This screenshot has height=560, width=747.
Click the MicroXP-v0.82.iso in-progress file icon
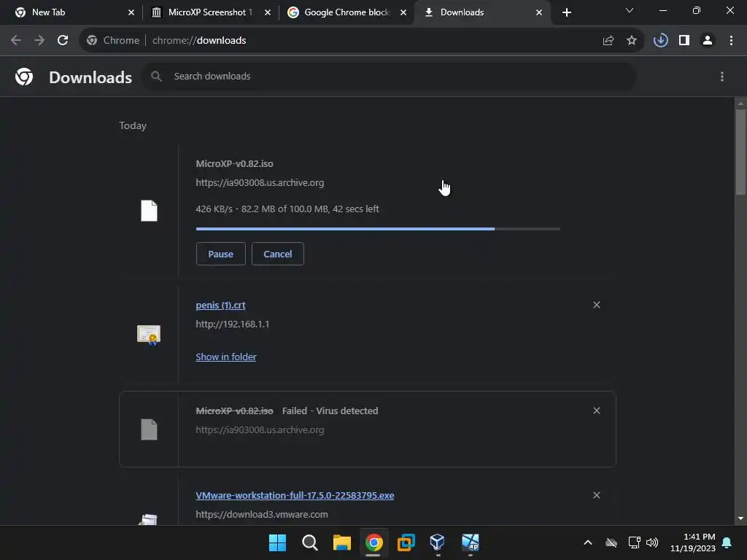tap(149, 211)
